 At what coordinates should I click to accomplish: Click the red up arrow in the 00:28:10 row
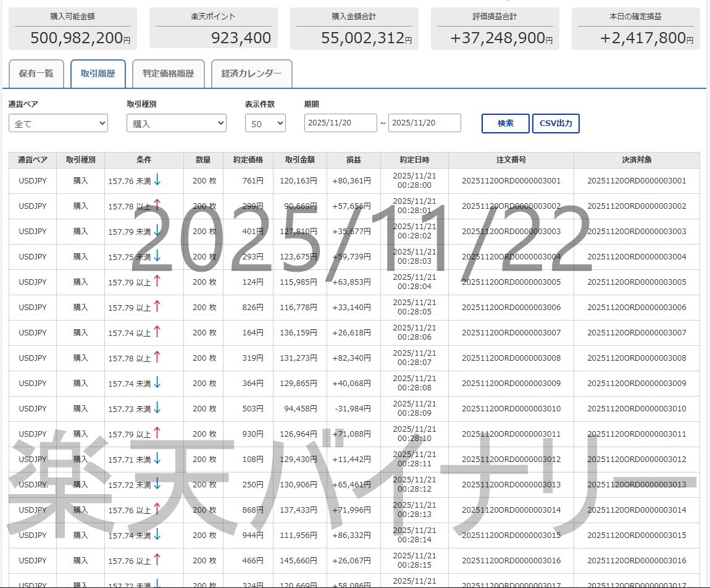[157, 434]
